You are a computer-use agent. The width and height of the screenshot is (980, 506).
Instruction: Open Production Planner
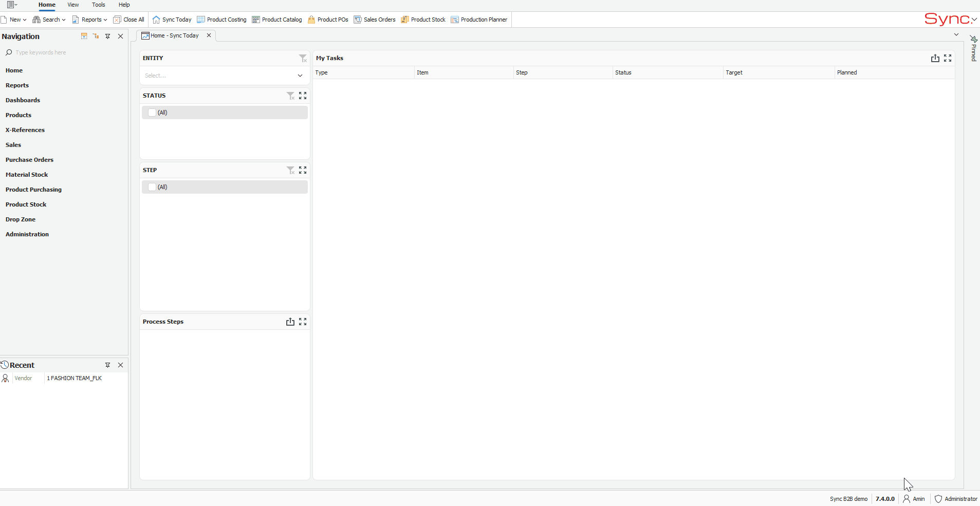(479, 20)
